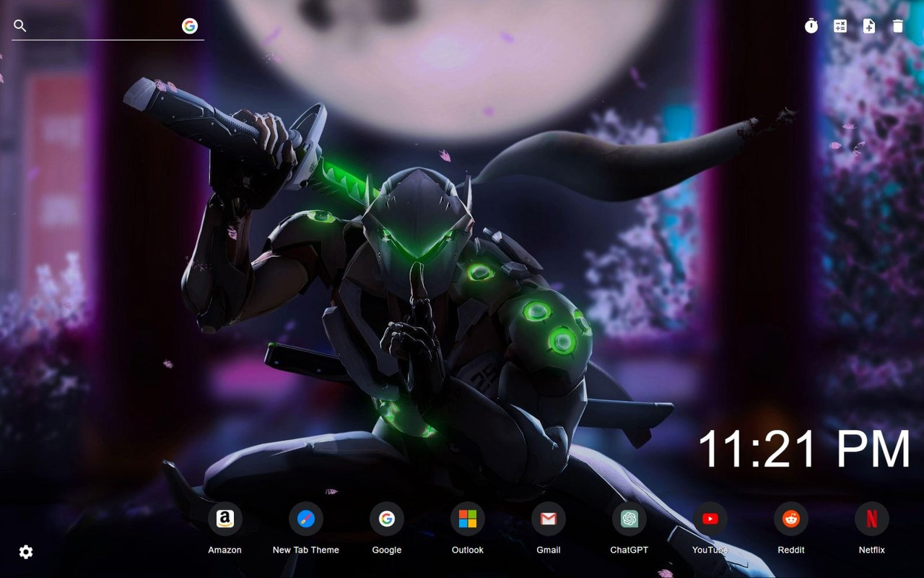This screenshot has width=924, height=578.
Task: Open the Gmail shortcut icon
Action: (548, 518)
